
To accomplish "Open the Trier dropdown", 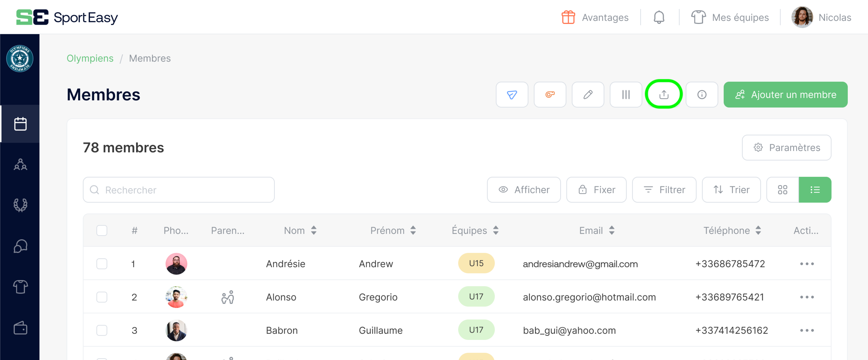I will pyautogui.click(x=731, y=190).
